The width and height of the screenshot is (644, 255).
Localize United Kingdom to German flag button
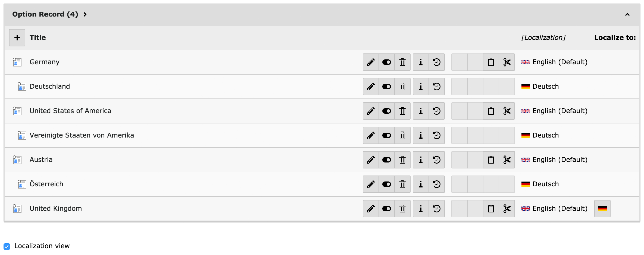(602, 209)
